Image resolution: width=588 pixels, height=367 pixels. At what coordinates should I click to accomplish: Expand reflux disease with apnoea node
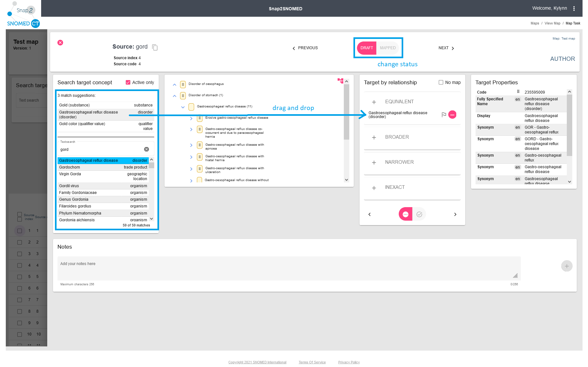[191, 145]
